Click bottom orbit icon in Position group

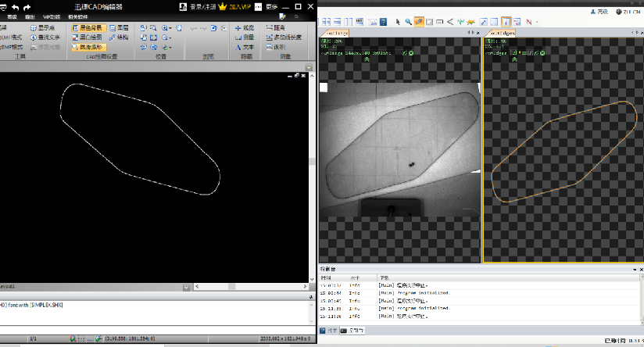coord(153,47)
